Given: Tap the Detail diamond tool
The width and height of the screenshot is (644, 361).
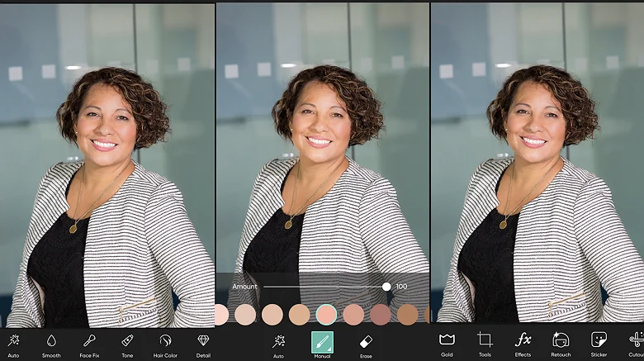Looking at the screenshot, I should pos(203,345).
